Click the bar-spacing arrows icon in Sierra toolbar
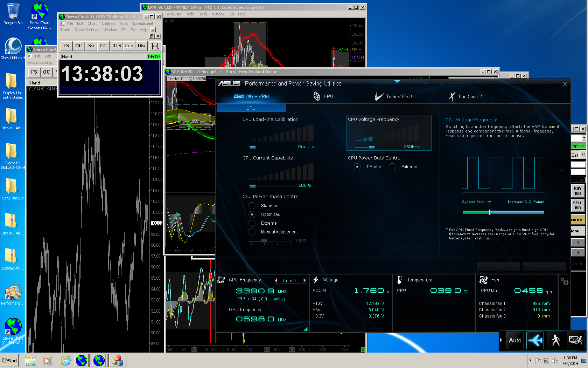 tap(155, 46)
